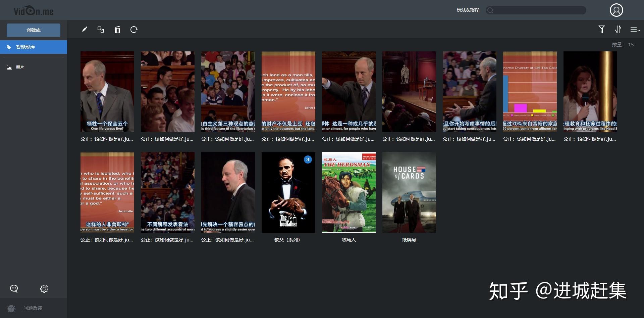
Task: Open the 玩法&教程 link
Action: [468, 10]
